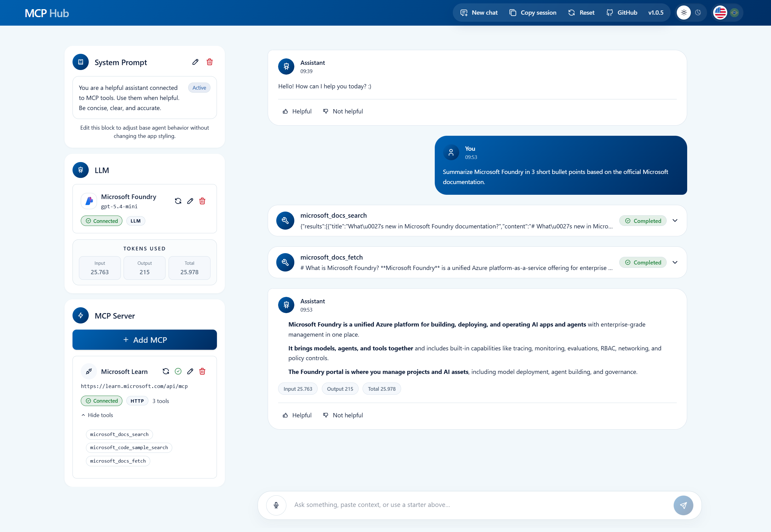
Task: Click the https://learn.microsoft.com/api/mcp URL text
Action: coord(134,386)
